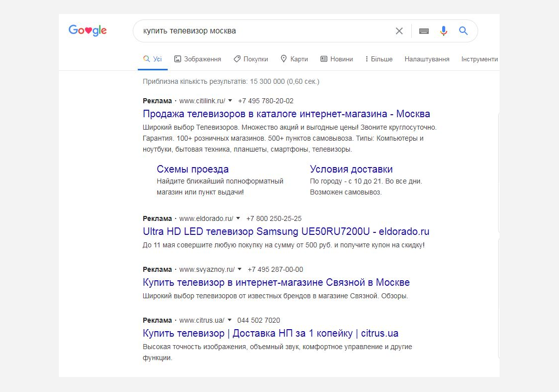This screenshot has height=392, width=559.
Task: Open the Связной в Москве ad link
Action: (x=277, y=282)
